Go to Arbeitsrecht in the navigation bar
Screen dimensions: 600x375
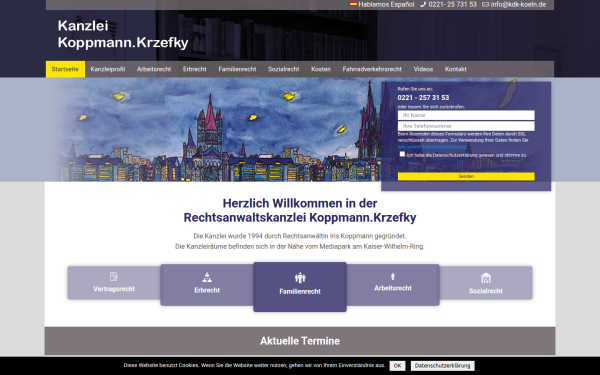154,69
